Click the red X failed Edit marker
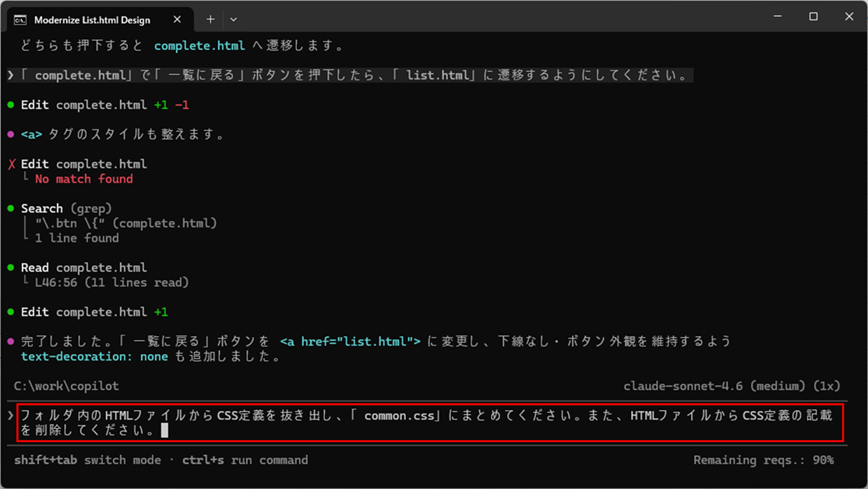This screenshot has width=868, height=489. pos(11,165)
